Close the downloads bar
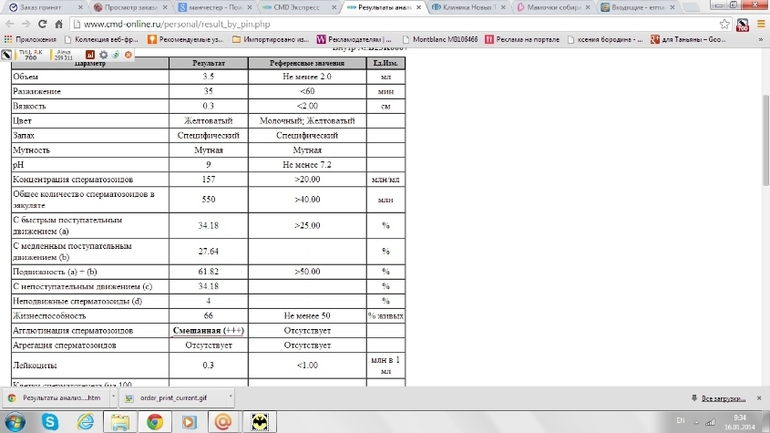 [x=760, y=397]
